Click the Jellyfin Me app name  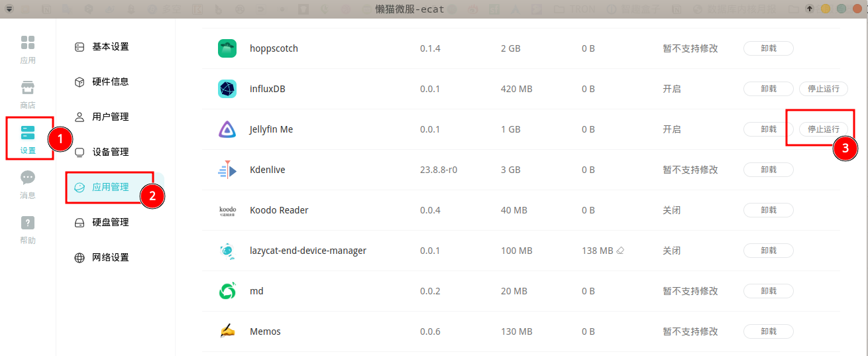(x=271, y=129)
